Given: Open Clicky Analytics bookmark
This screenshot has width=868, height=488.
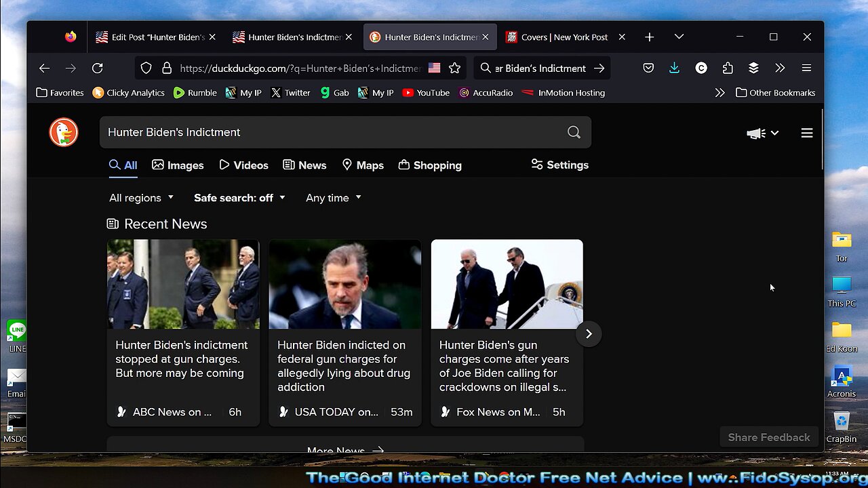Looking at the screenshot, I should (x=129, y=93).
